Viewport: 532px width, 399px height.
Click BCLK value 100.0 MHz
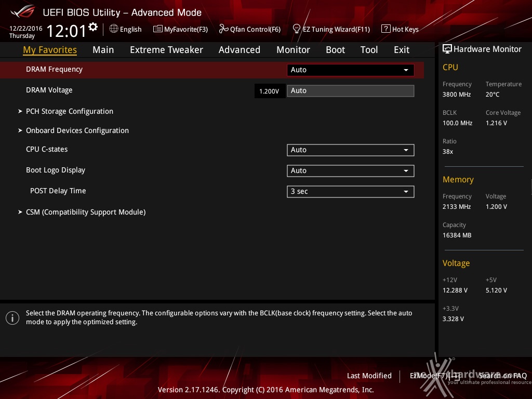pos(457,123)
